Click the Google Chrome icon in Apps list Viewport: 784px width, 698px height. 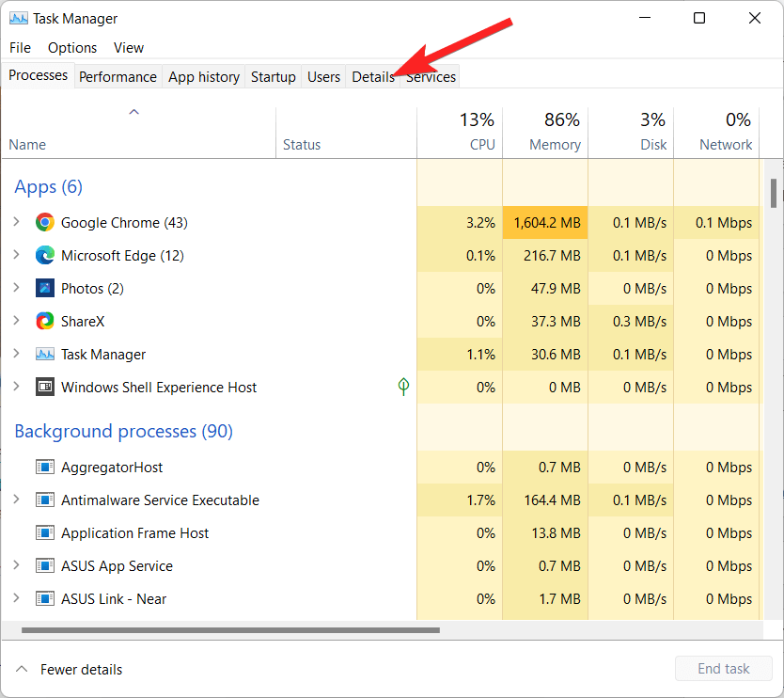point(44,222)
